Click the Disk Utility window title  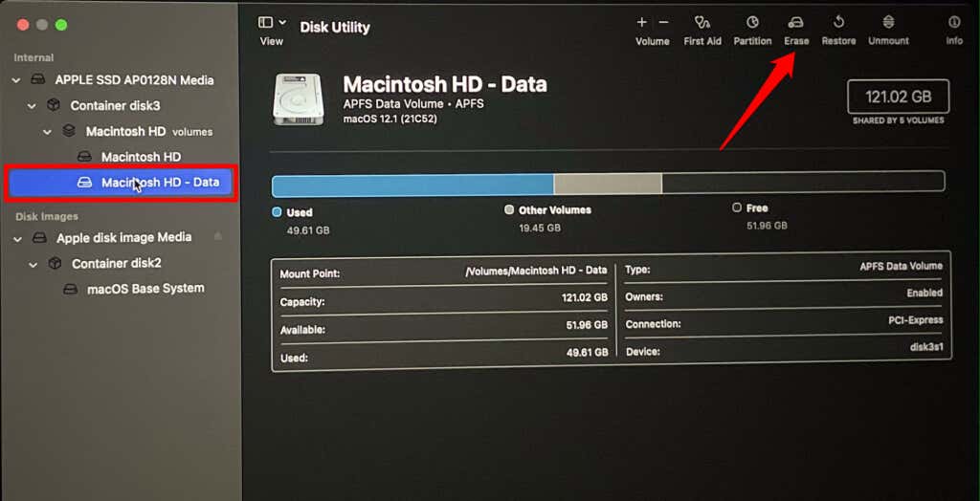(335, 28)
